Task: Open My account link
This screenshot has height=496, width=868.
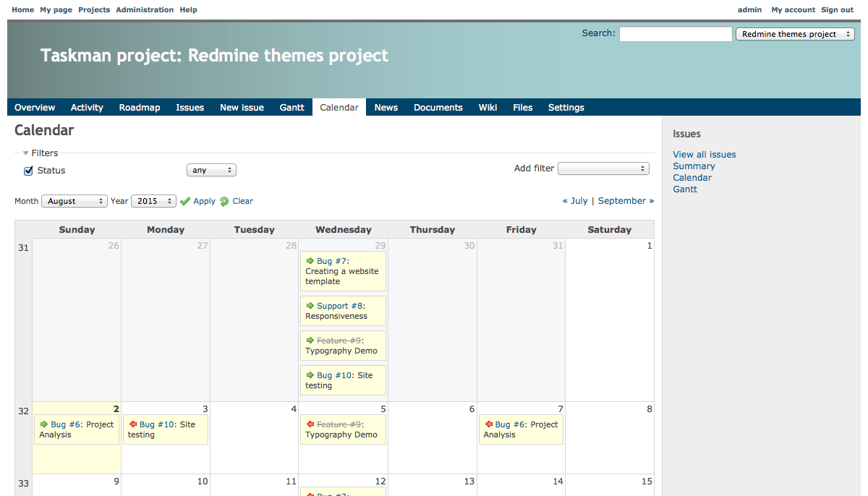Action: click(x=793, y=9)
